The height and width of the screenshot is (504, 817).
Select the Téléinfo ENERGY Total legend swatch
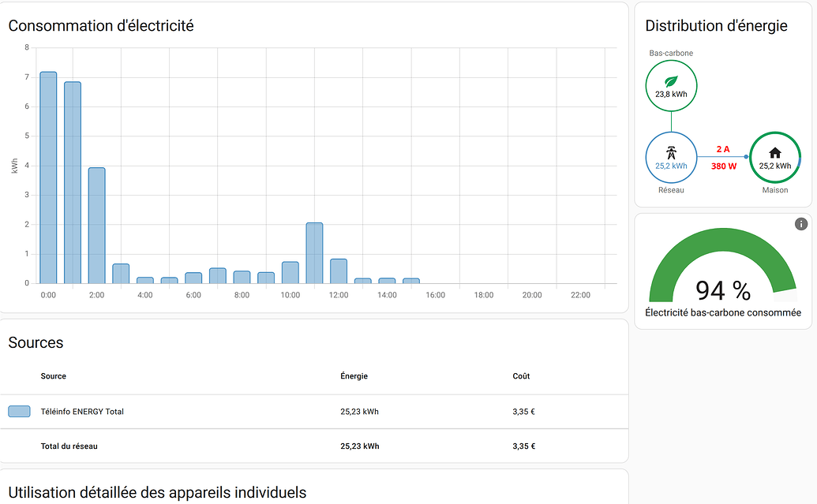pyautogui.click(x=20, y=411)
